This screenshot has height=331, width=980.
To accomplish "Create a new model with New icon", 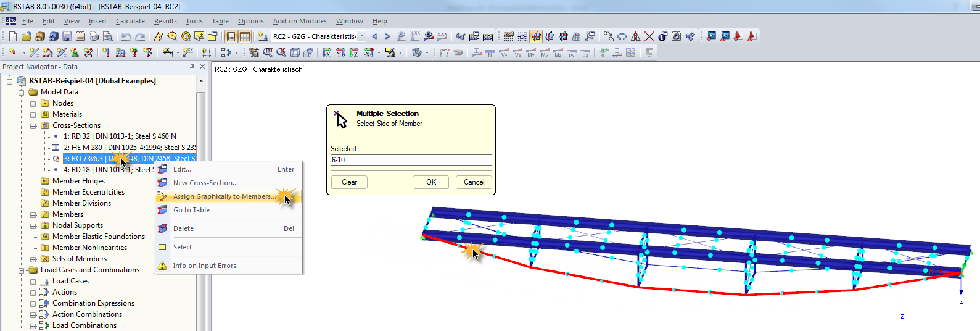I will coord(13,36).
